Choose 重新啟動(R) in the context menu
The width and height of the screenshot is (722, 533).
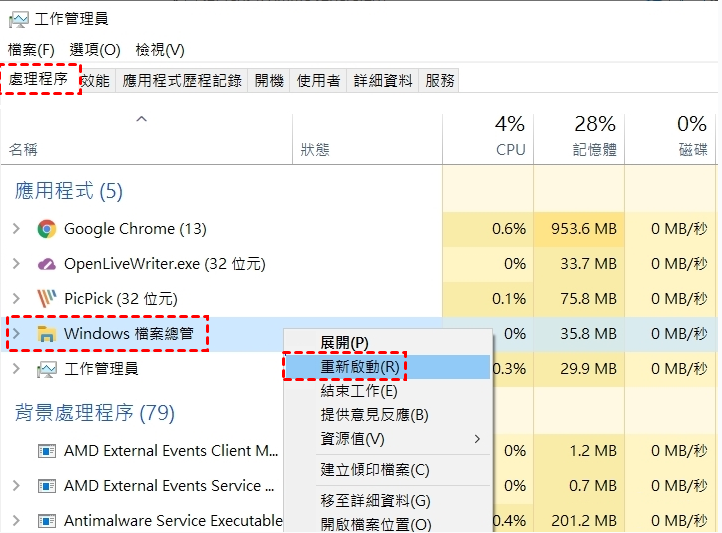[x=388, y=367]
